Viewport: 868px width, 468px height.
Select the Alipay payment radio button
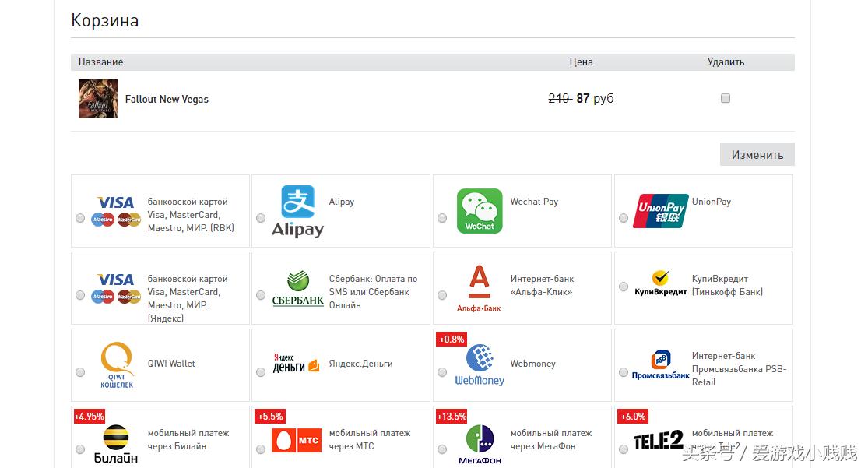point(261,219)
